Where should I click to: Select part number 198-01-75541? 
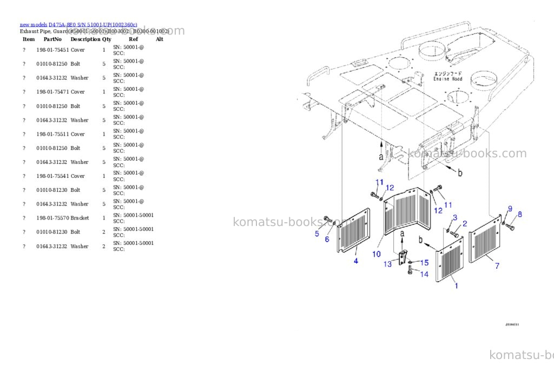(52, 176)
